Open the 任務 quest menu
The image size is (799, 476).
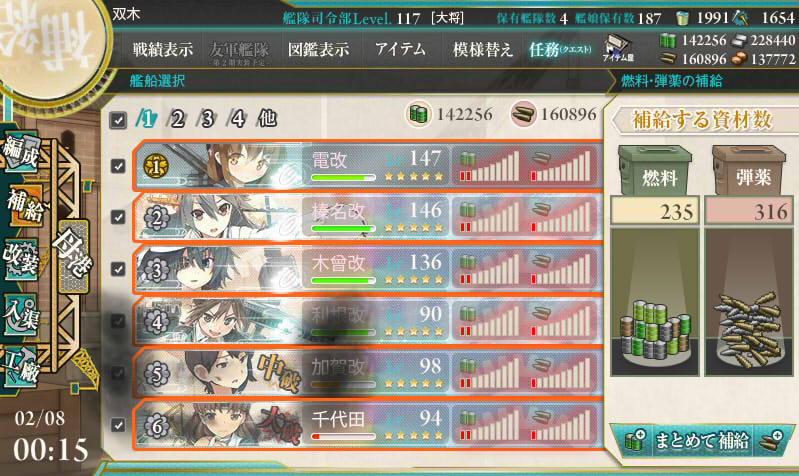point(560,49)
